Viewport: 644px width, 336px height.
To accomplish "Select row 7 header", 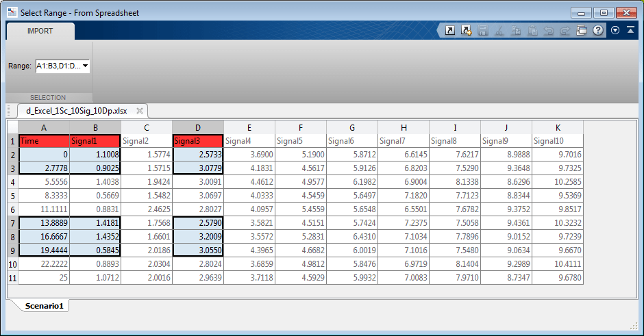I will [x=13, y=223].
